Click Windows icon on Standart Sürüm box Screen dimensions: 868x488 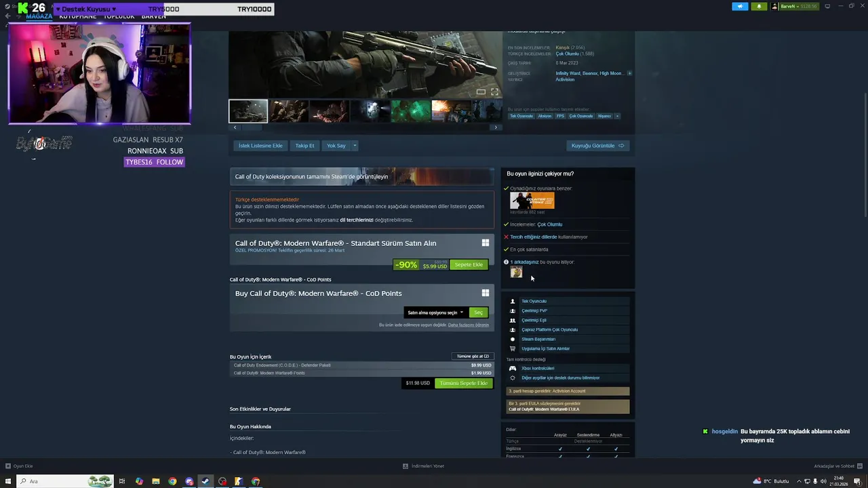(x=485, y=243)
